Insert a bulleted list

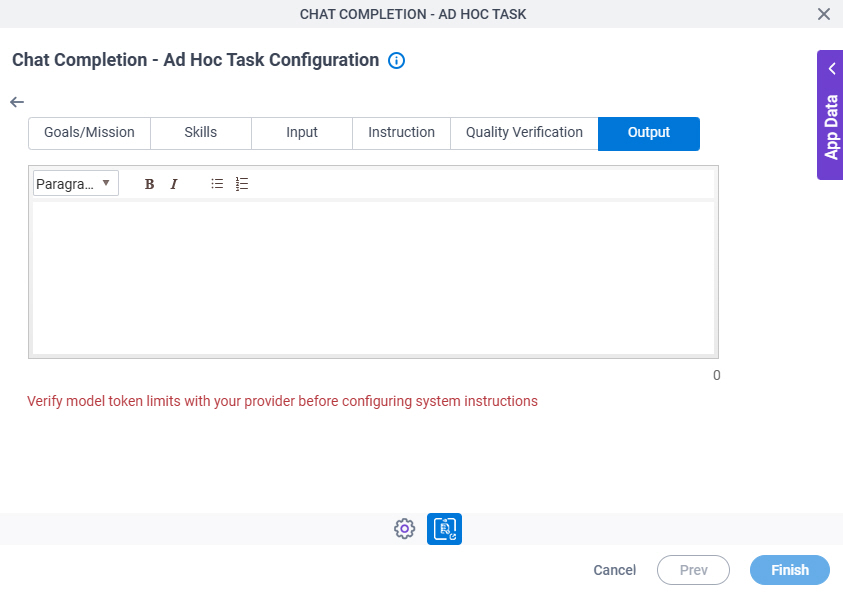[217, 184]
